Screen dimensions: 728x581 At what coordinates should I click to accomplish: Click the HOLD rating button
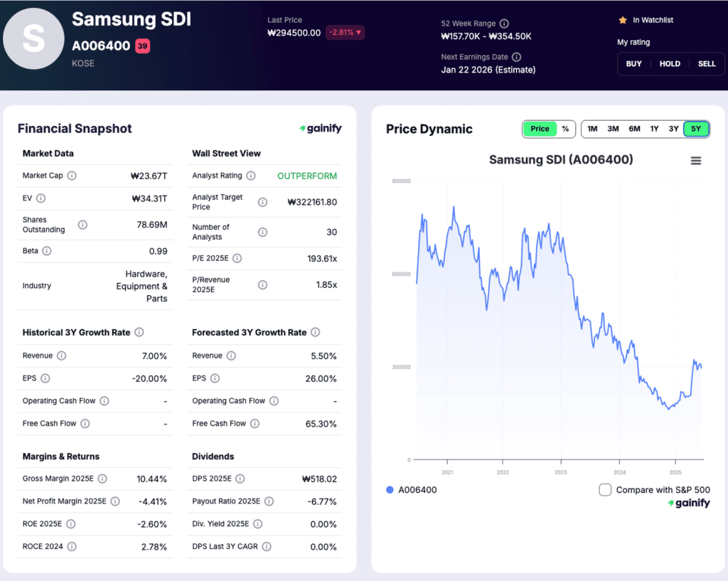tap(669, 63)
